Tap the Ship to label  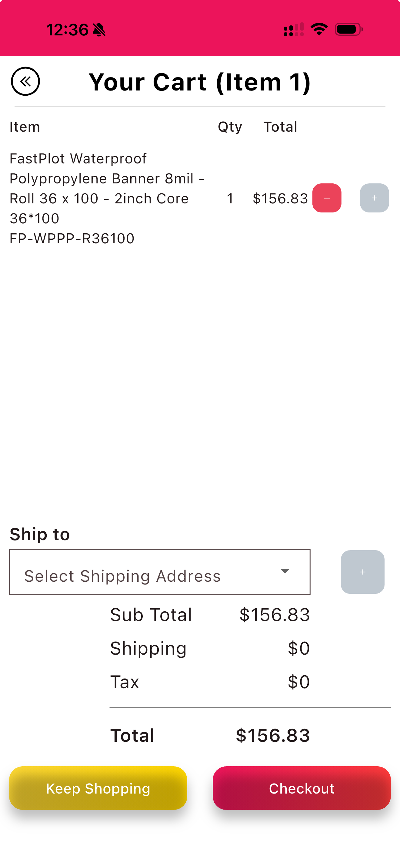[40, 534]
